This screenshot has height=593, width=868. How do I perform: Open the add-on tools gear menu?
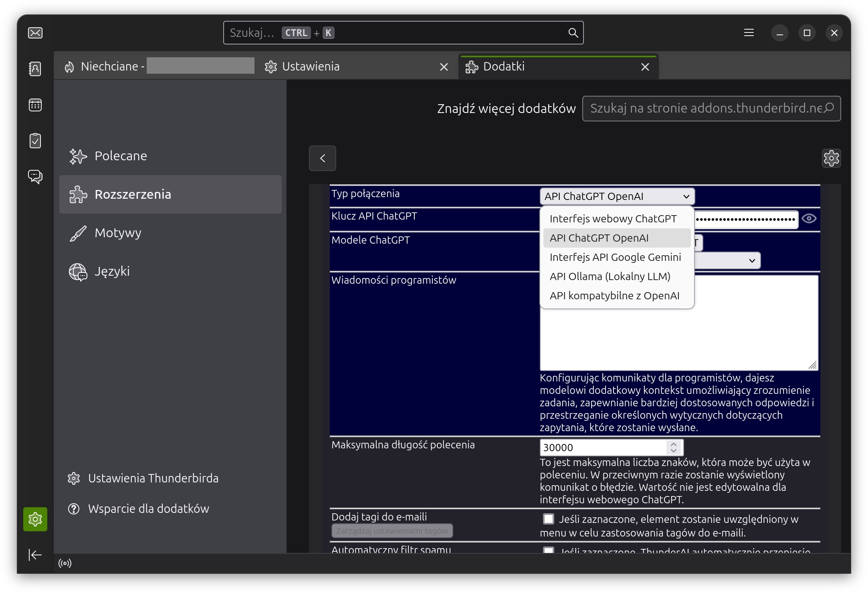(831, 158)
